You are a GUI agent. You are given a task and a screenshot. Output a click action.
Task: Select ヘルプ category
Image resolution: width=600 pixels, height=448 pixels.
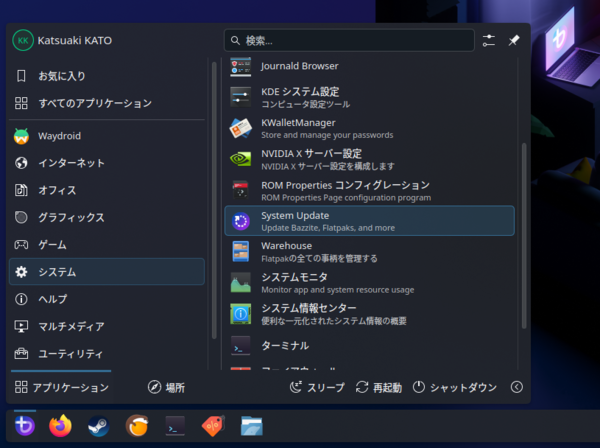(107, 299)
